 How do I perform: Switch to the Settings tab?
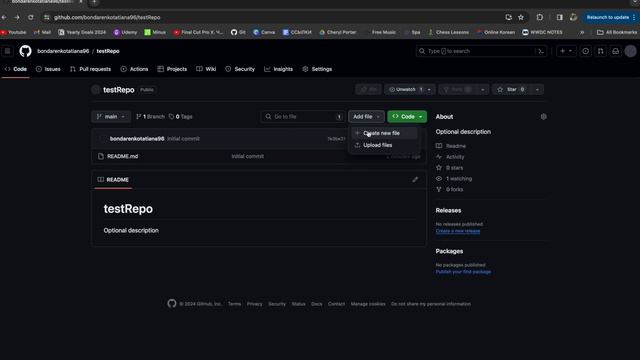pyautogui.click(x=317, y=69)
